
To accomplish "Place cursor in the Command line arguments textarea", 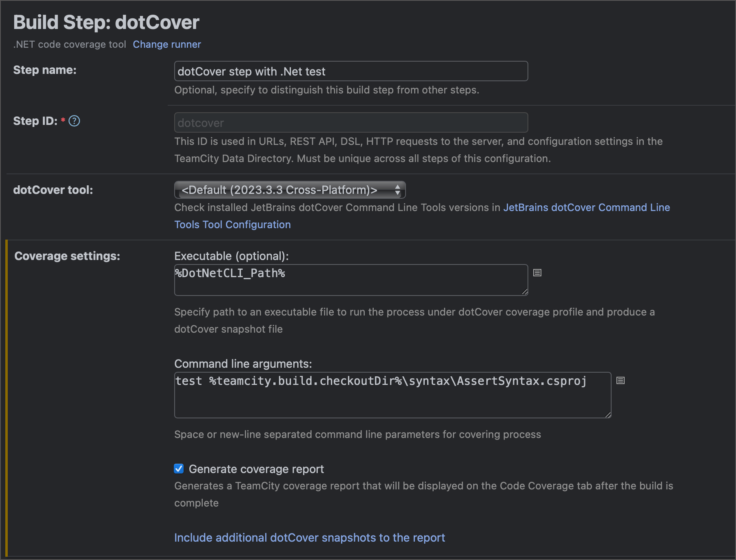I will (392, 394).
